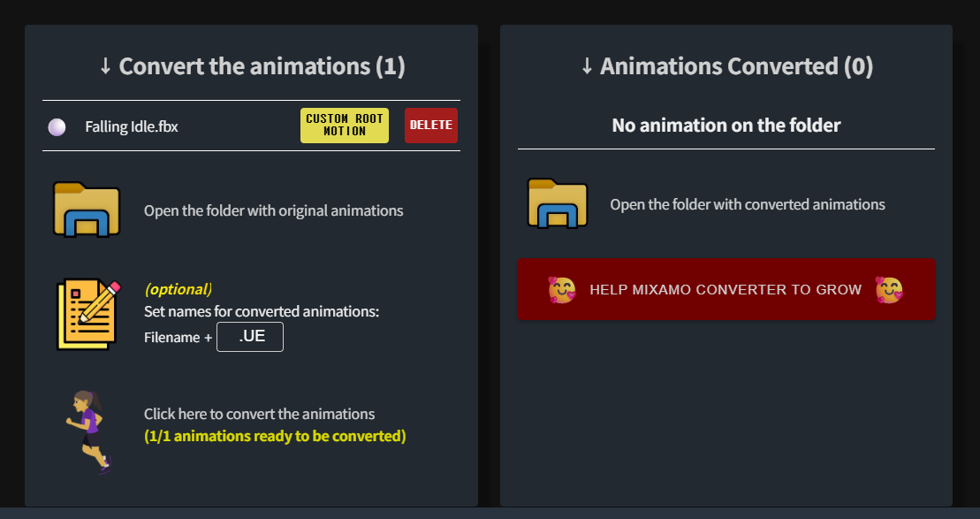The width and height of the screenshot is (980, 519).
Task: Click the folder icon for original animations
Action: (87, 210)
